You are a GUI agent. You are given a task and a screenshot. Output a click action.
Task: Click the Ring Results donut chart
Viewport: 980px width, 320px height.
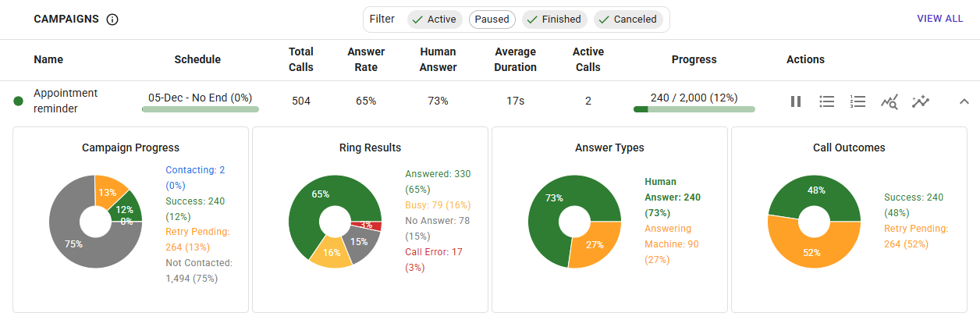(335, 222)
